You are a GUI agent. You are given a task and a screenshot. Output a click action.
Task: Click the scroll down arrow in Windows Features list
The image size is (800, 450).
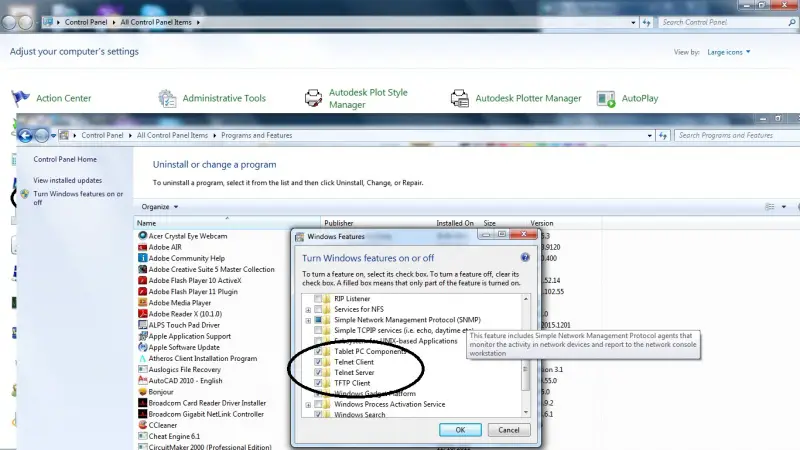click(526, 412)
